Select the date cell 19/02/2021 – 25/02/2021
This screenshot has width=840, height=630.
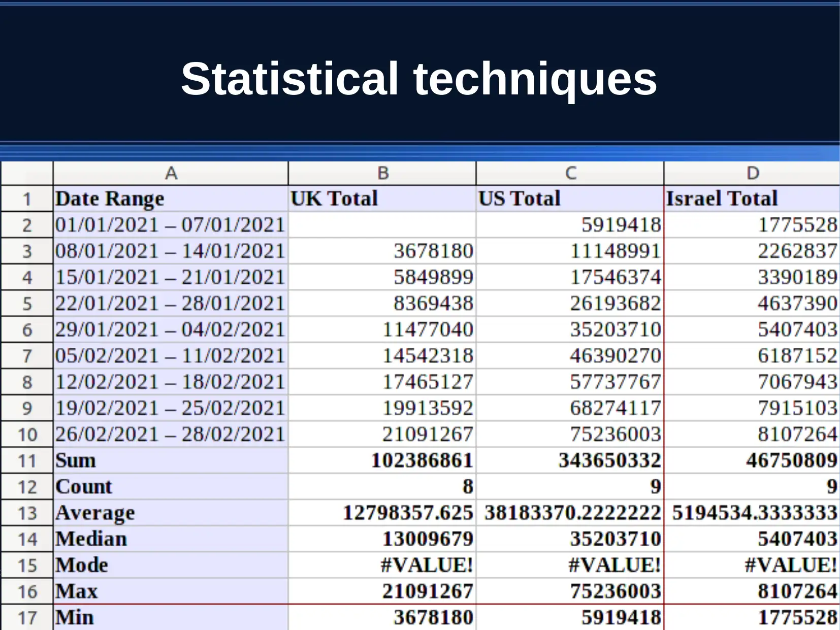pyautogui.click(x=171, y=408)
